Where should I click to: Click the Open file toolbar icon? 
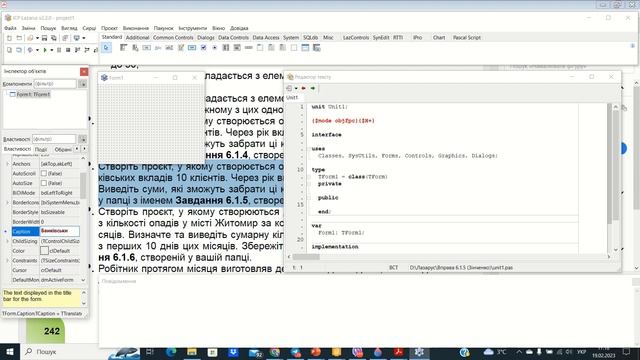tap(29, 38)
